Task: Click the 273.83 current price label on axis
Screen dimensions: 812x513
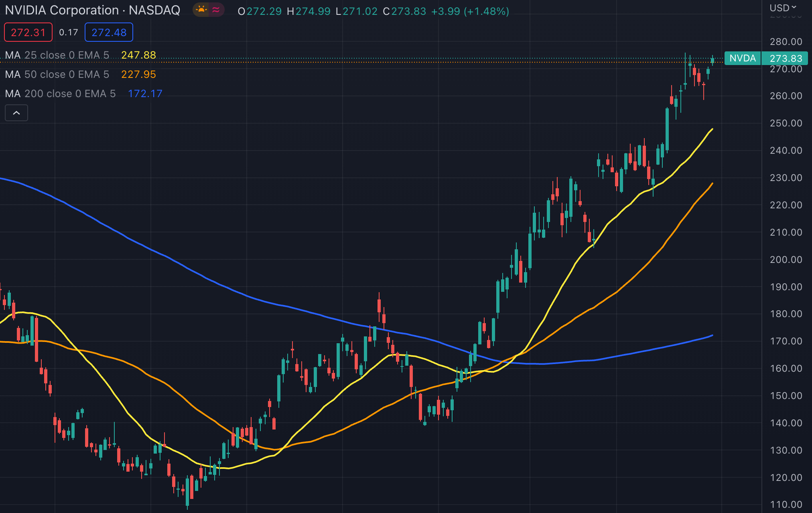Action: click(x=786, y=58)
